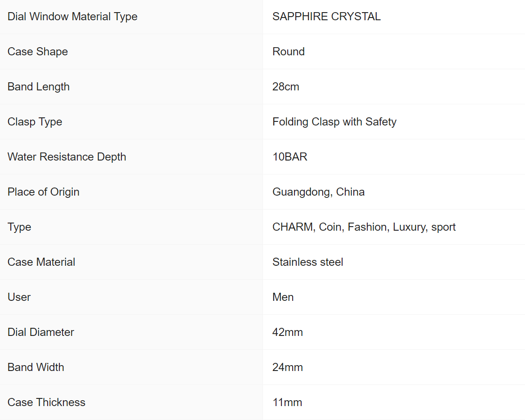Click the Clasp Type label
Image resolution: width=525 pixels, height=420 pixels.
(x=35, y=122)
